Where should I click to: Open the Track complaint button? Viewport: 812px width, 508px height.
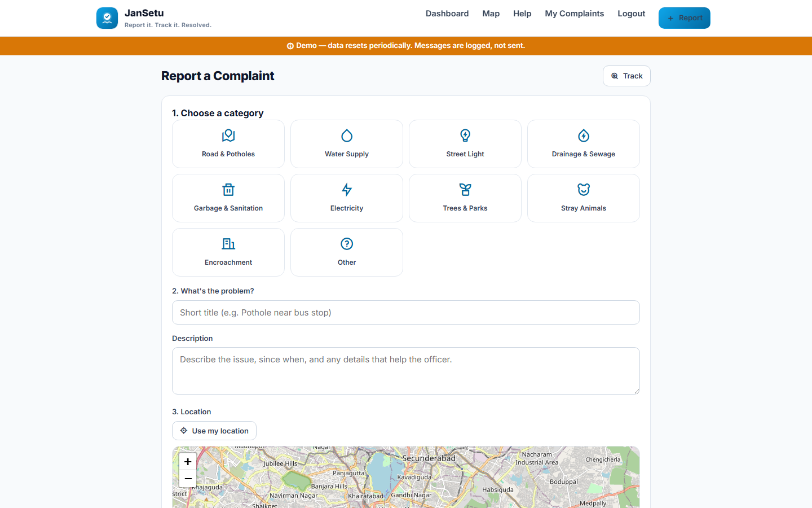(x=626, y=76)
